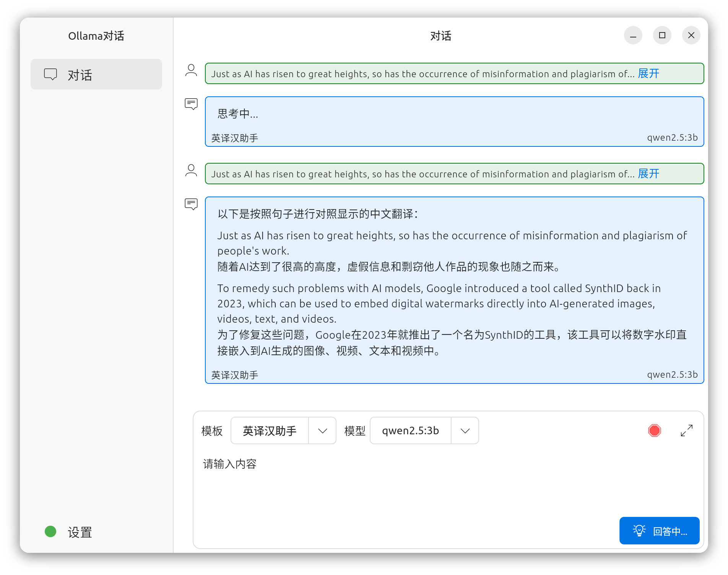Open 设置 in the sidebar
Viewport: 728px width, 575px height.
(80, 532)
